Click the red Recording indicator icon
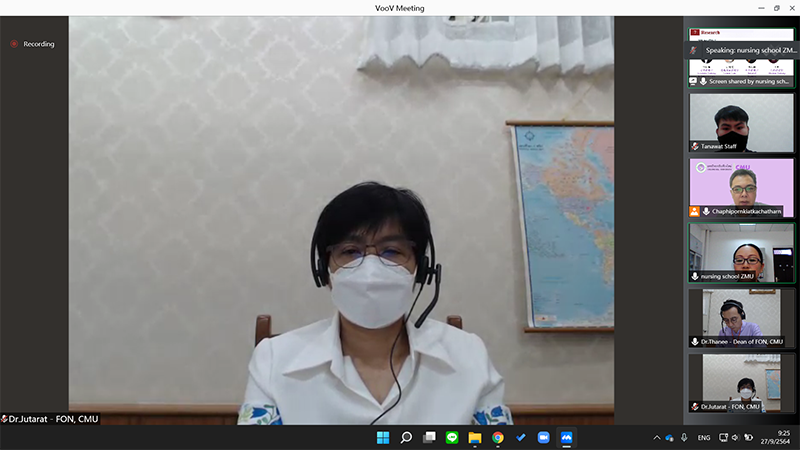The height and width of the screenshot is (450, 800). point(14,44)
